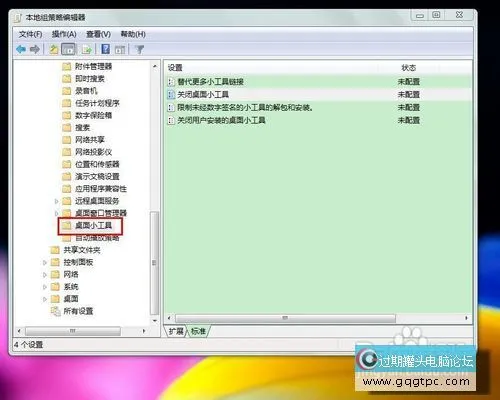Switch to the 标准 tab
500x400 pixels.
click(198, 331)
